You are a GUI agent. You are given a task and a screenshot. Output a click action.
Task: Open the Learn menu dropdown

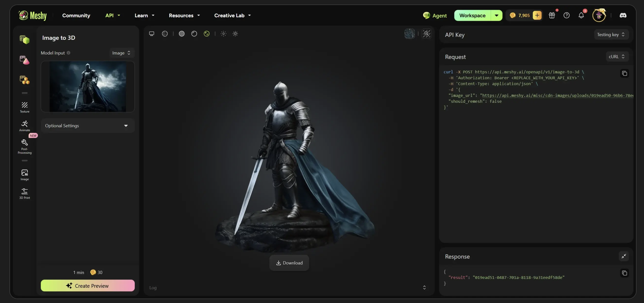point(145,15)
